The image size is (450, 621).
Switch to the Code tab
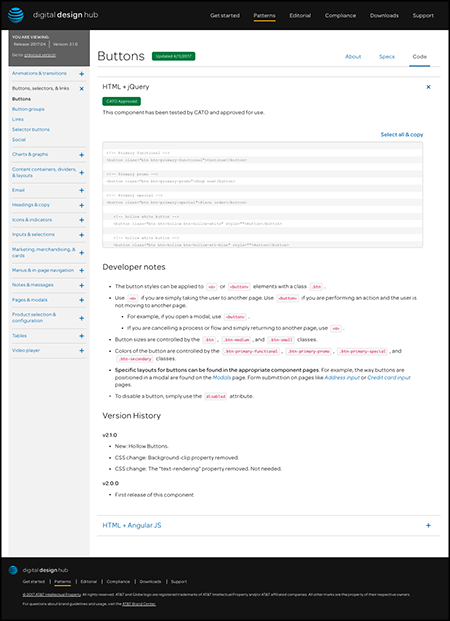click(419, 57)
